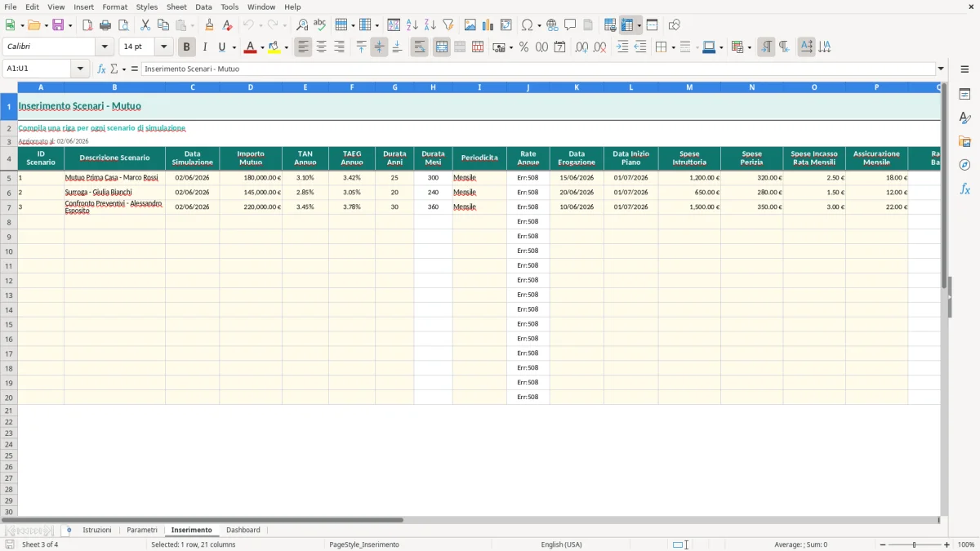This screenshot has height=551, width=980.
Task: Toggle italic formatting
Action: pyautogui.click(x=205, y=47)
